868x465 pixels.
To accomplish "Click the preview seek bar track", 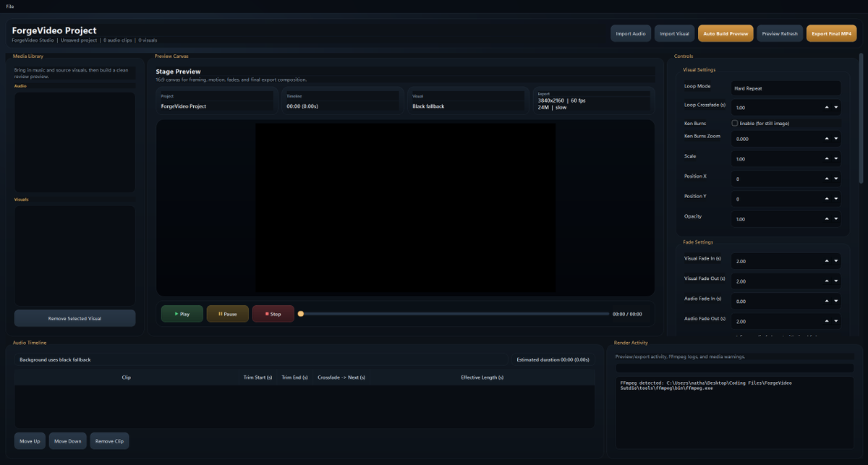I will point(454,314).
